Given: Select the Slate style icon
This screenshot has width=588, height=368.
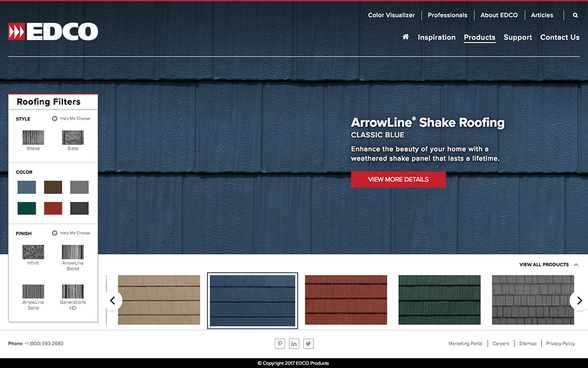Looking at the screenshot, I should pos(73,137).
